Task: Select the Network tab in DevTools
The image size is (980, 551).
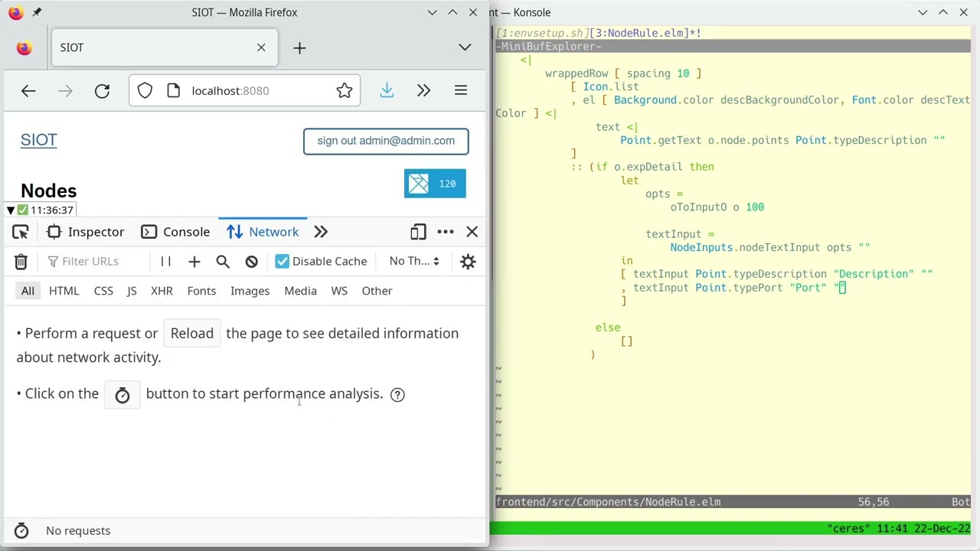Action: pyautogui.click(x=263, y=232)
